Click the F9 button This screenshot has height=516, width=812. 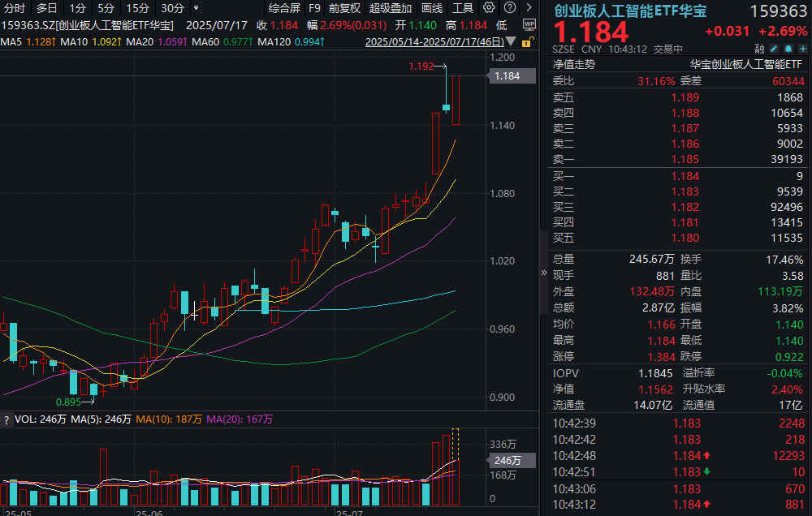(315, 7)
